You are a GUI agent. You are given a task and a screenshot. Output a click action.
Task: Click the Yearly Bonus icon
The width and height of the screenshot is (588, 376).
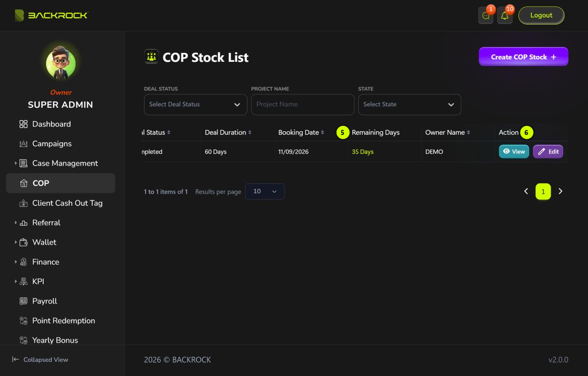point(23,340)
